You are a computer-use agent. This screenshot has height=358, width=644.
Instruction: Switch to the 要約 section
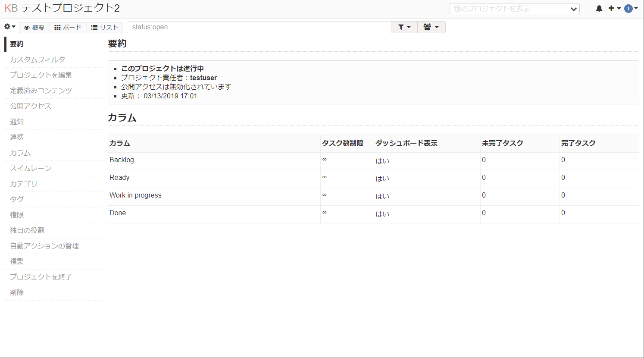(x=17, y=44)
